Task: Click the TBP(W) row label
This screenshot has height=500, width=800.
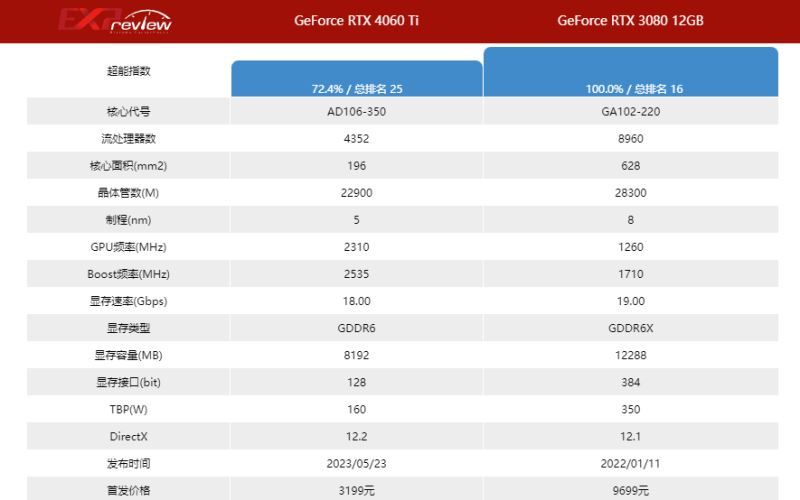Action: (x=128, y=408)
